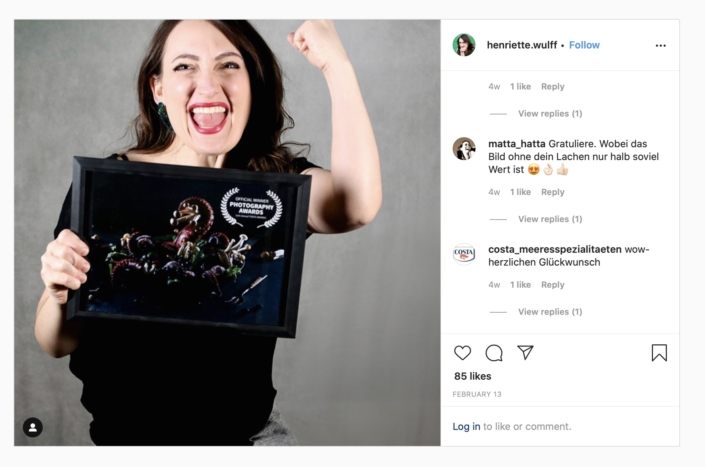Expand the topmost View replies (1)
This screenshot has width=705, height=467.
coord(550,113)
